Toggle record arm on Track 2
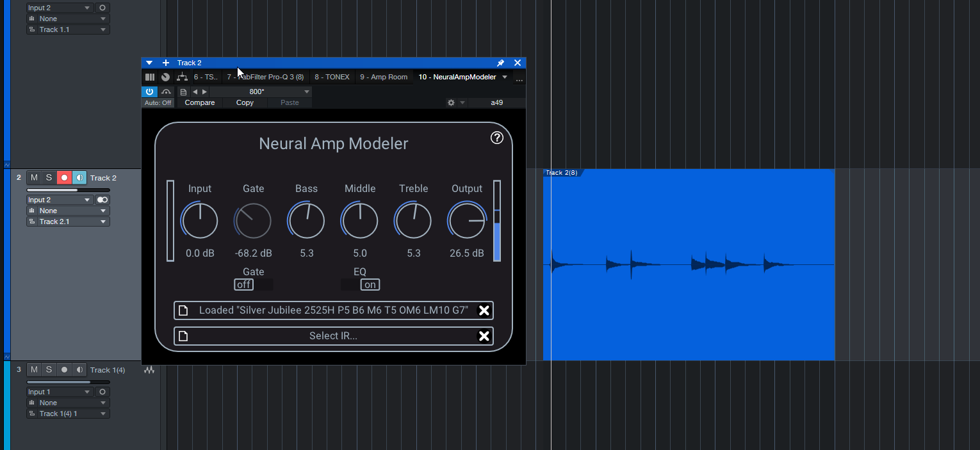The width and height of the screenshot is (980, 450). pos(64,177)
